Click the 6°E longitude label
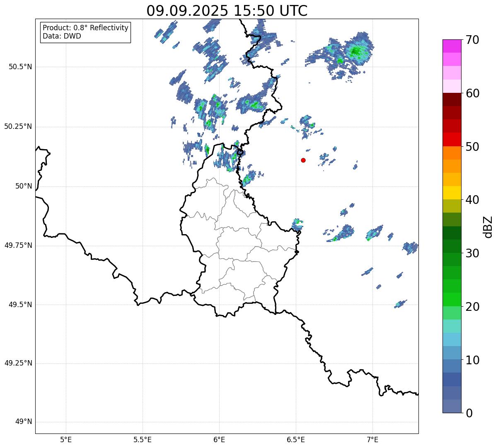Viewport: 498px width, 448px height. pyautogui.click(x=219, y=440)
